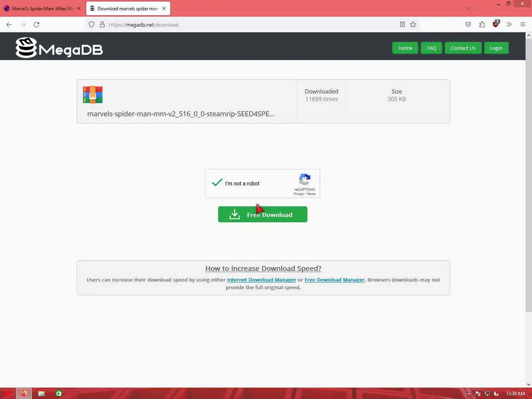The height and width of the screenshot is (399, 532).
Task: Click the reCAPTCHA logo
Action: [x=305, y=179]
